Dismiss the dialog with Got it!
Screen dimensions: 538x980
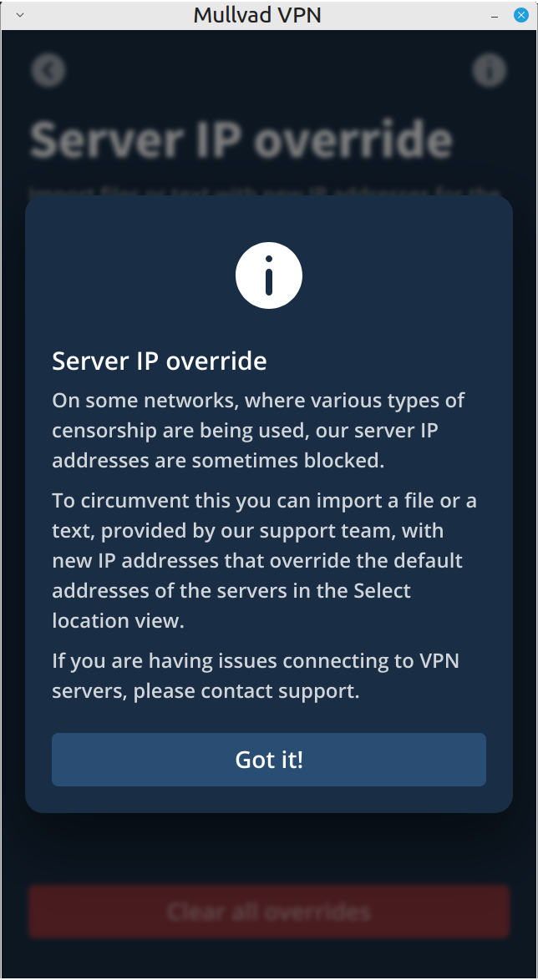coord(269,760)
